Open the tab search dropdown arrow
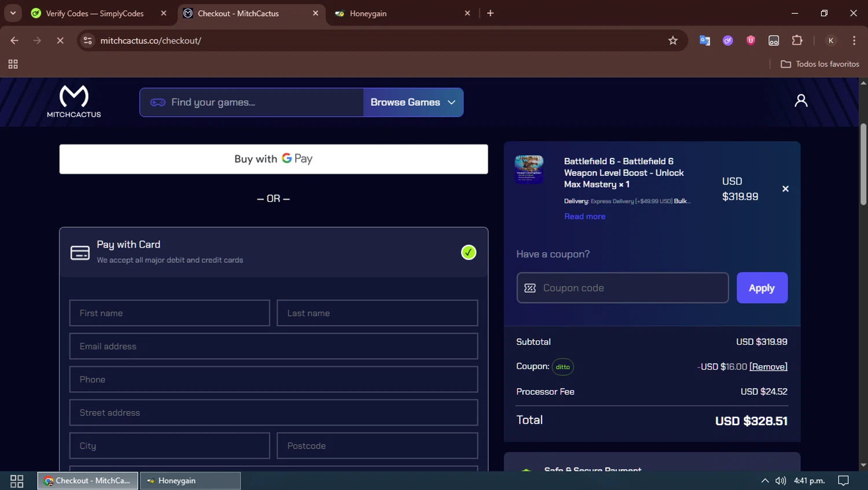 click(x=13, y=13)
